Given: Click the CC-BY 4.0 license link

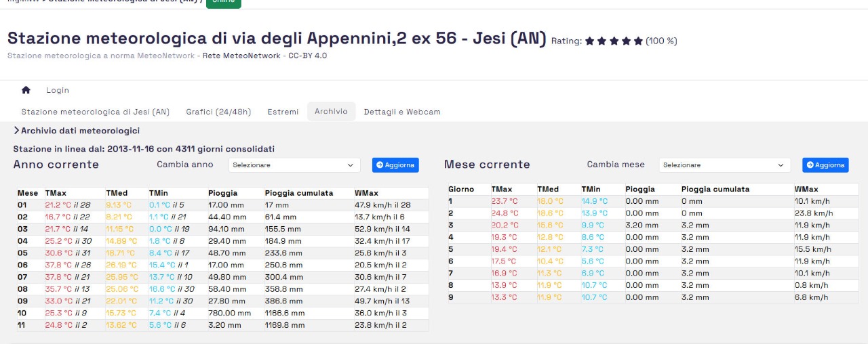Looking at the screenshot, I should tap(307, 56).
